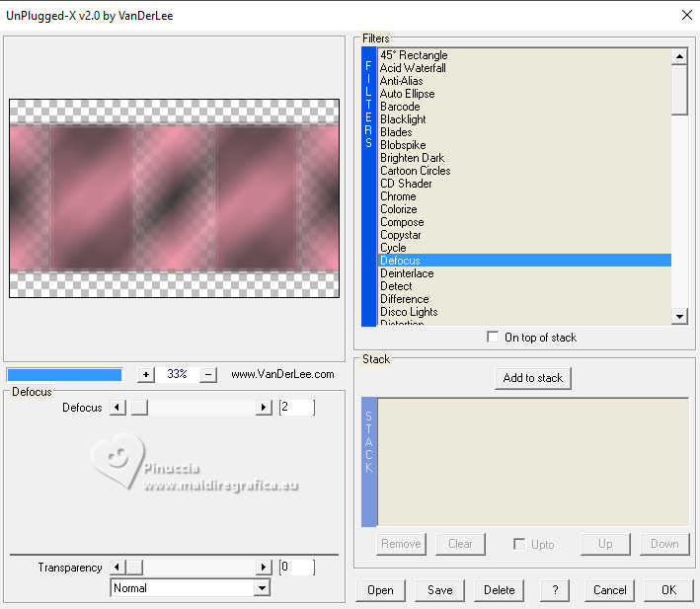Close the UnPlugged-X dialog
The width and height of the screenshot is (700, 609).
[x=687, y=15]
